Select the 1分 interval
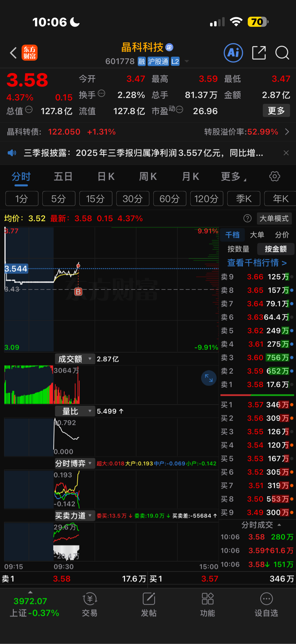 click(x=22, y=199)
